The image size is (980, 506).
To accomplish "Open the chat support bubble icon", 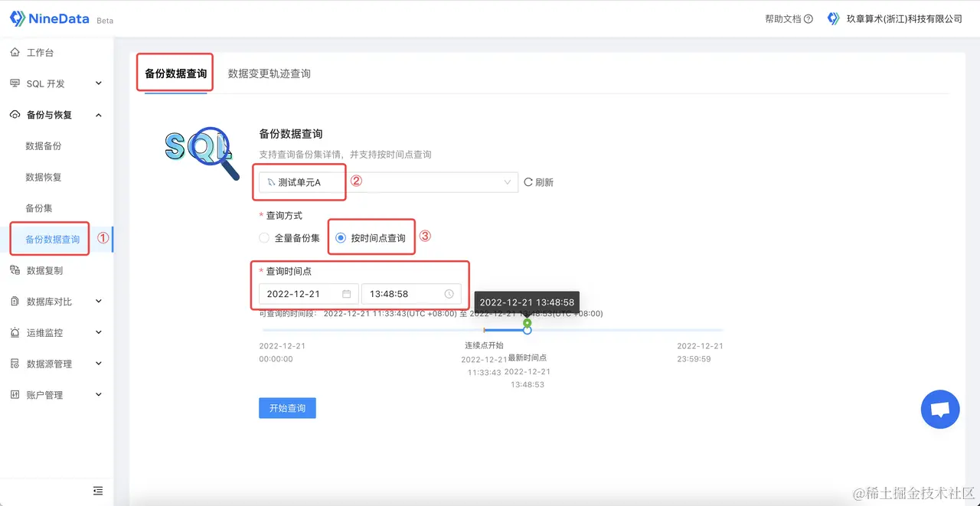I will (940, 410).
